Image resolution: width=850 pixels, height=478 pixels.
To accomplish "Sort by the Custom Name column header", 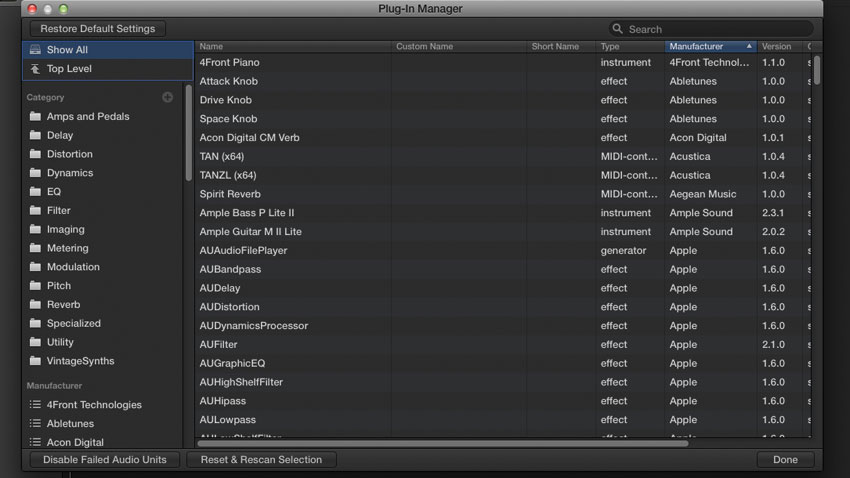I will pyautogui.click(x=459, y=47).
